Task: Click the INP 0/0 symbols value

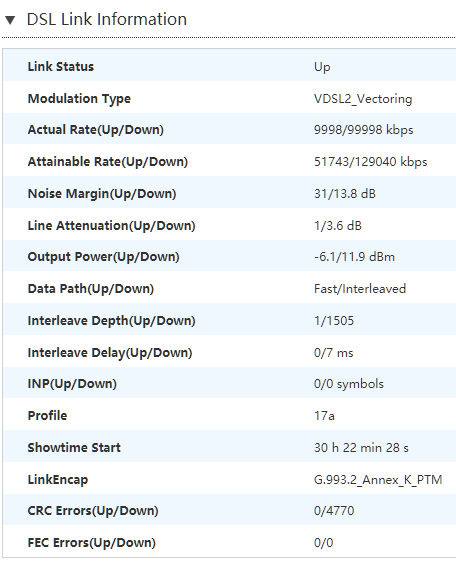Action: coord(349,384)
